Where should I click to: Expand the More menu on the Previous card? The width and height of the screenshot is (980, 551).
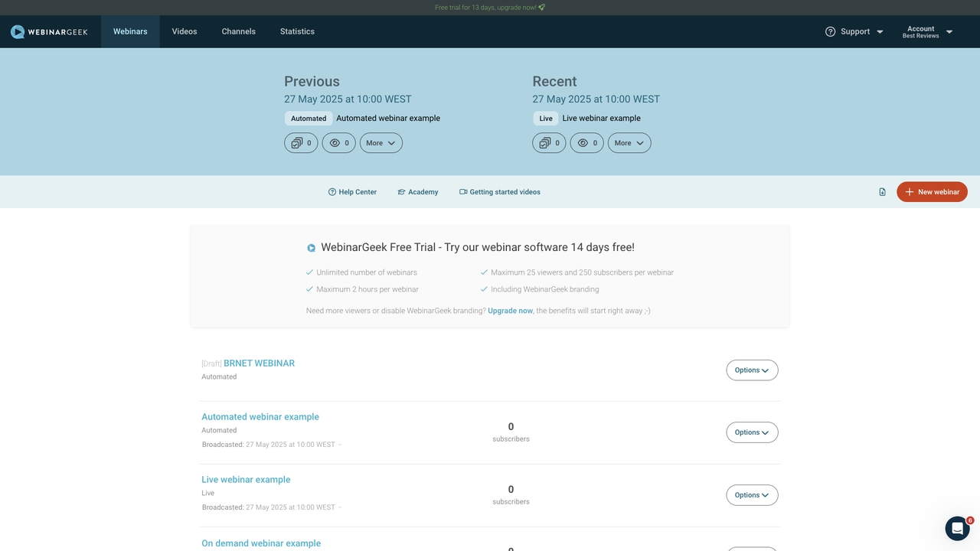pos(381,142)
